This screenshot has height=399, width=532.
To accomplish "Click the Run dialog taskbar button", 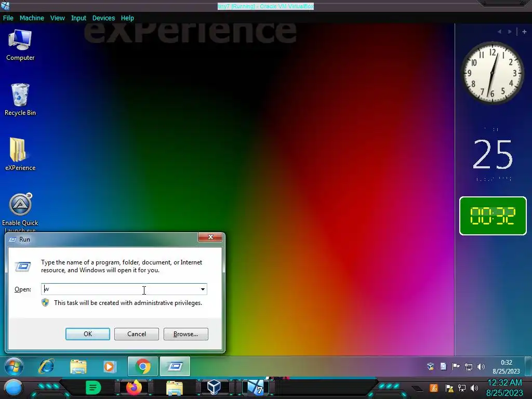I will tap(175, 366).
